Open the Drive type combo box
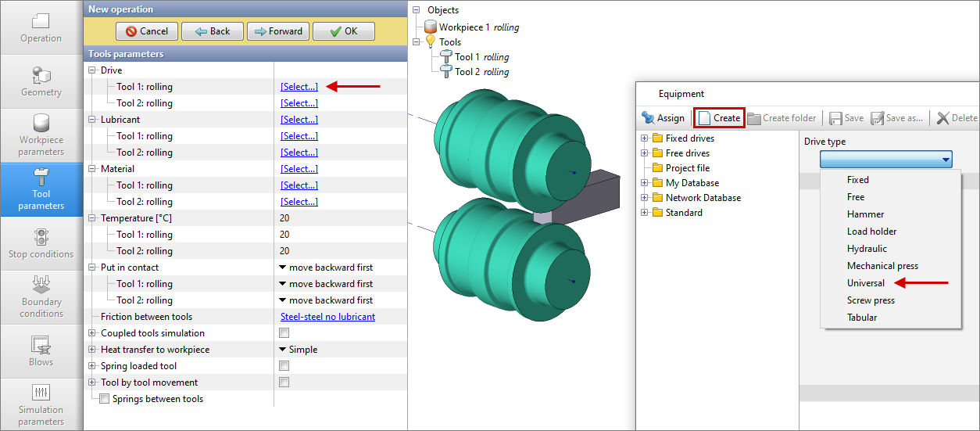Image resolution: width=980 pixels, height=431 pixels. click(885, 160)
